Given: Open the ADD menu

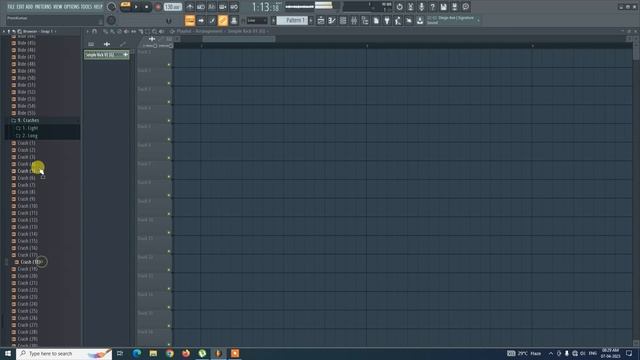Looking at the screenshot, I should 29,7.
